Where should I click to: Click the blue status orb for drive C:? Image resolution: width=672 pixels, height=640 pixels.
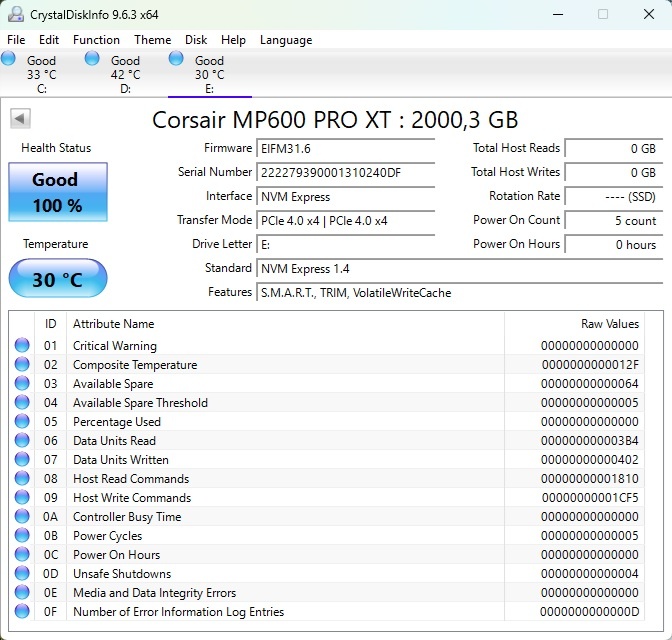pyautogui.click(x=8, y=58)
